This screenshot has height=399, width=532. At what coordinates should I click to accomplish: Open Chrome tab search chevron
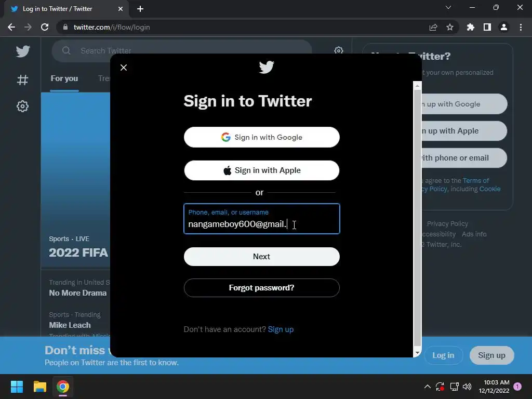(x=448, y=7)
